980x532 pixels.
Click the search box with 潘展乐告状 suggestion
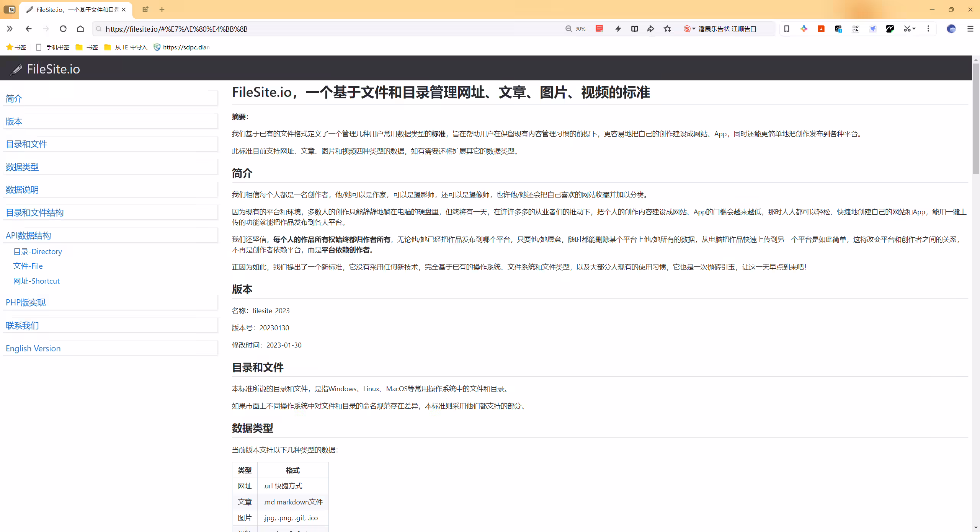[727, 29]
